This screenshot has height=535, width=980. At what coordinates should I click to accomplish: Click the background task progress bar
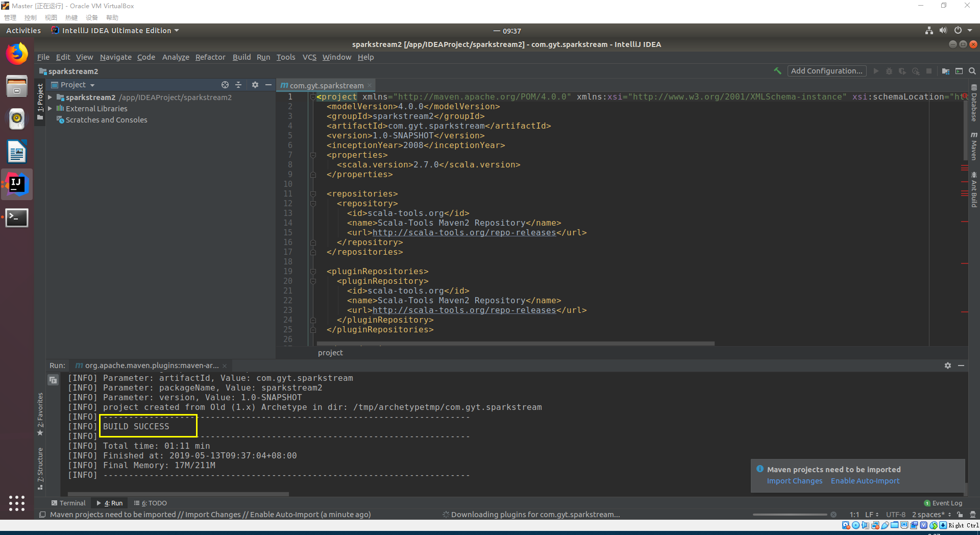(790, 515)
